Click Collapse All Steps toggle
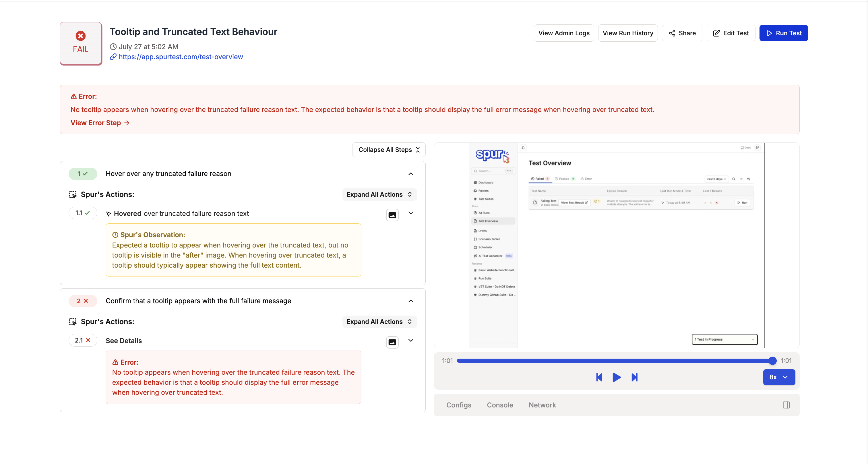This screenshot has width=868, height=464. (x=389, y=150)
